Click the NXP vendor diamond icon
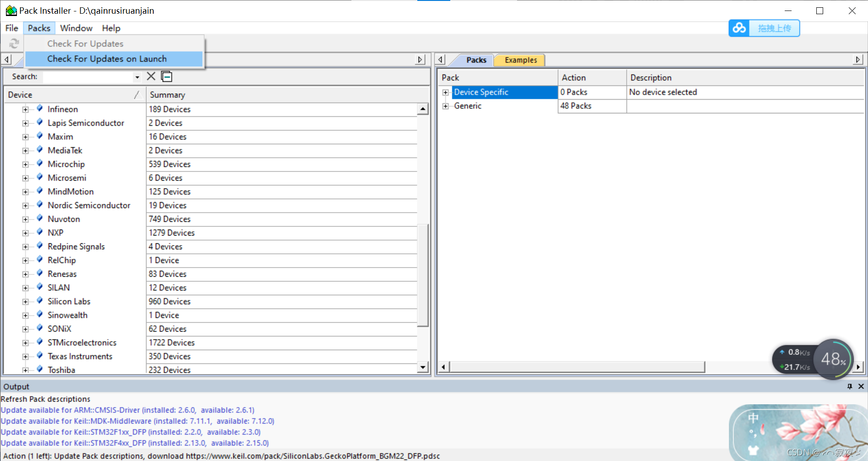Viewport: 868px width, 461px height. pyautogui.click(x=40, y=232)
